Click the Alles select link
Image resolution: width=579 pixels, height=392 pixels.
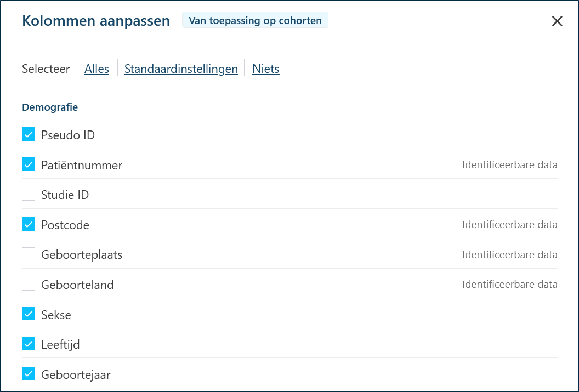click(96, 69)
